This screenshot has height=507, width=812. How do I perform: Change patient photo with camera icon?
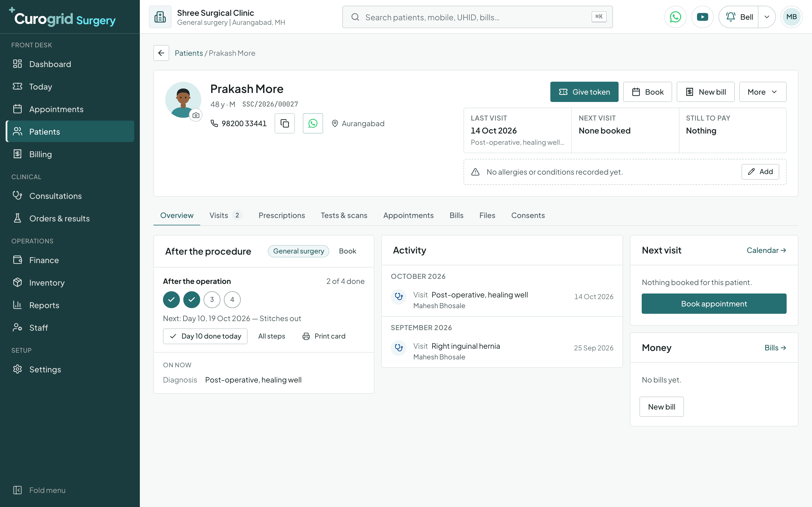coord(196,115)
